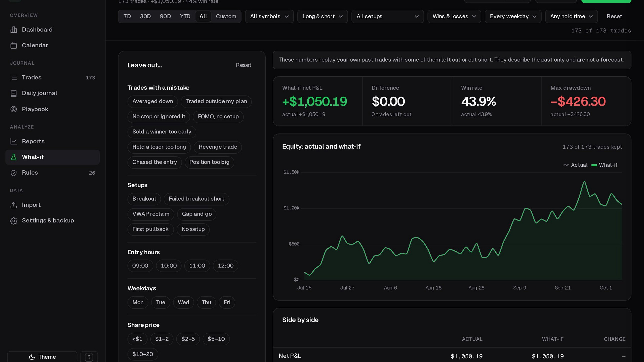Click the Actual legend line marker

566,165
